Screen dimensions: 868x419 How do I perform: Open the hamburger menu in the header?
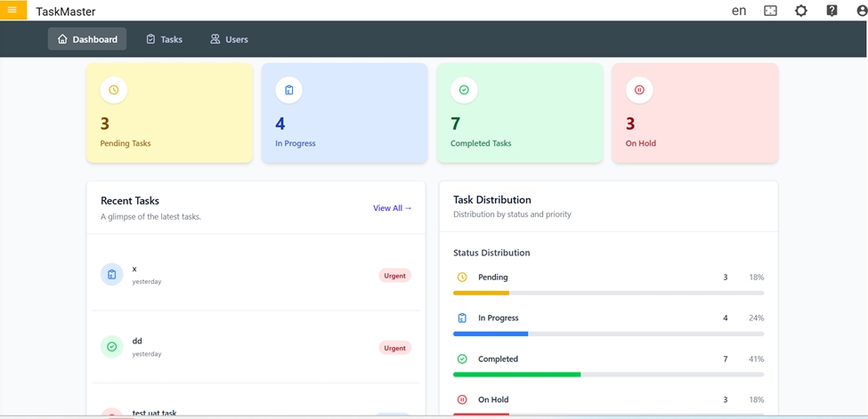[12, 10]
